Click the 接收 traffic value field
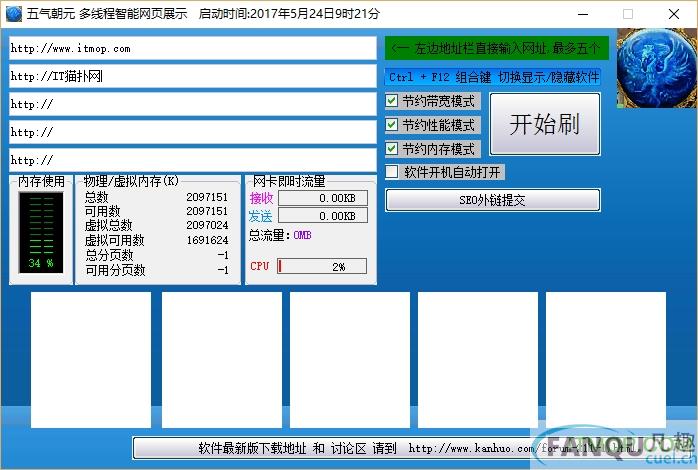 [x=322, y=198]
